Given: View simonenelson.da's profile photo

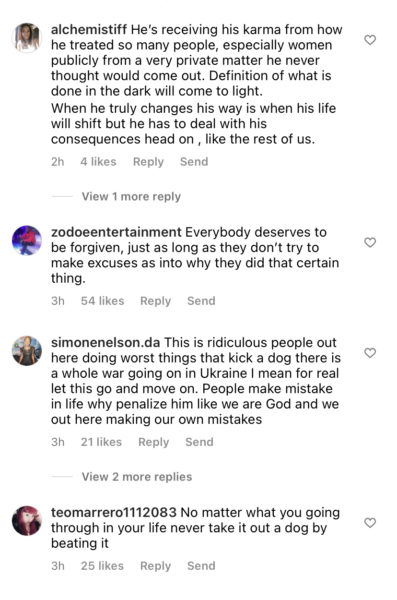Looking at the screenshot, I should click(x=27, y=351).
